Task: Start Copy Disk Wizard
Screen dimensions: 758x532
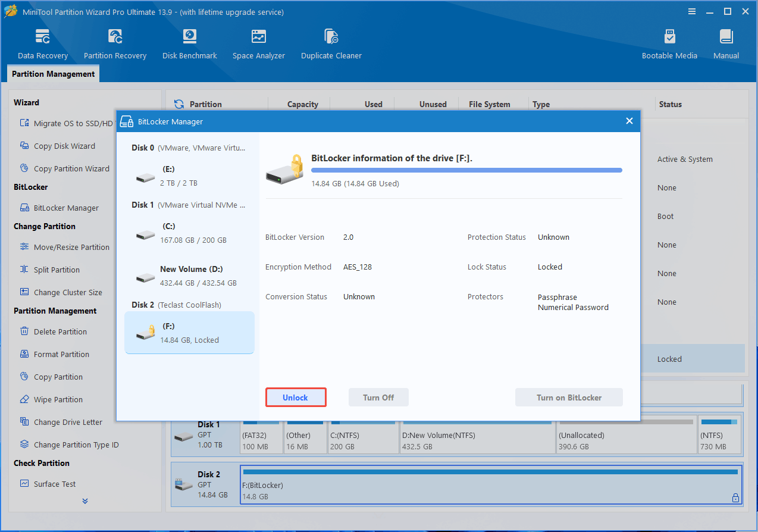Action: pos(57,146)
